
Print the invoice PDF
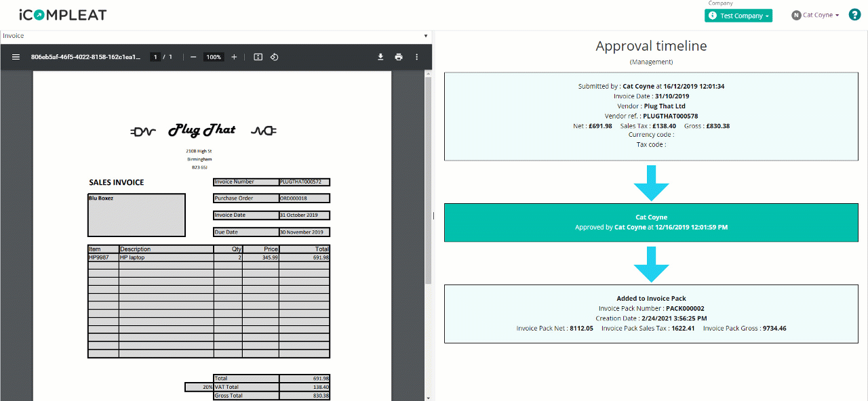click(x=399, y=57)
